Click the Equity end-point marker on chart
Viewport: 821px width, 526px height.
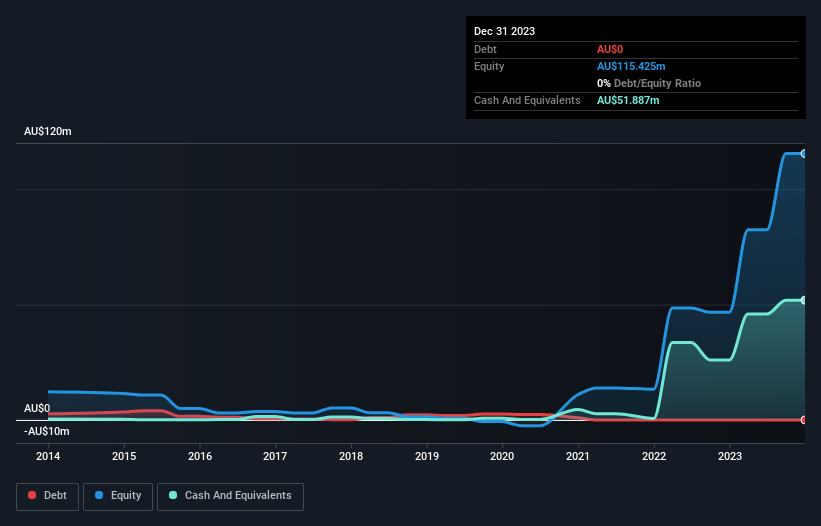803,154
